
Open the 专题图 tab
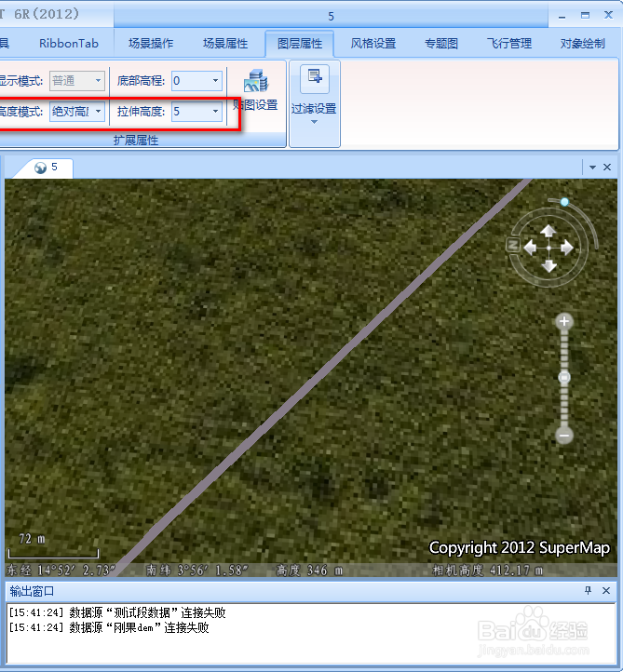pos(441,44)
